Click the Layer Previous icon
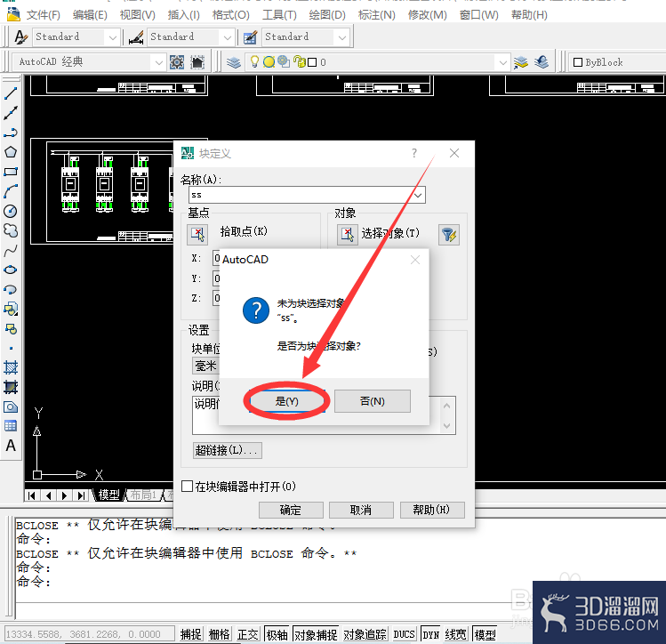 click(542, 62)
